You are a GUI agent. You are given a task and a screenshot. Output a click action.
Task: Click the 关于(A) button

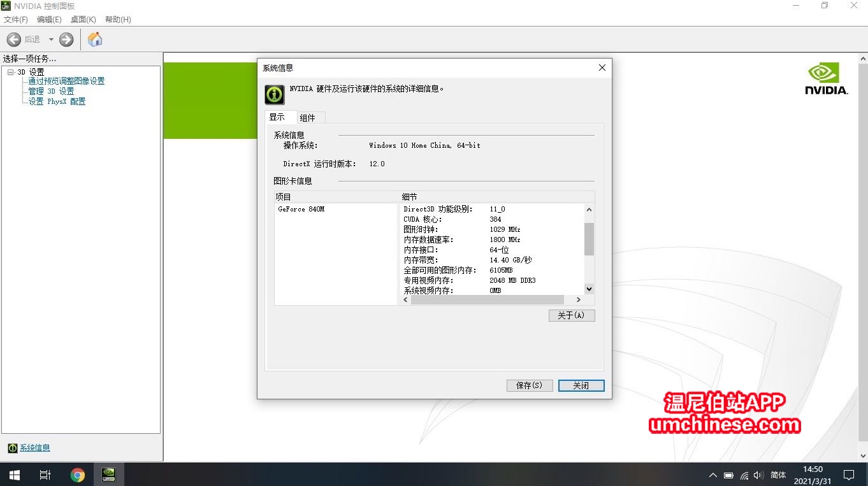point(572,315)
